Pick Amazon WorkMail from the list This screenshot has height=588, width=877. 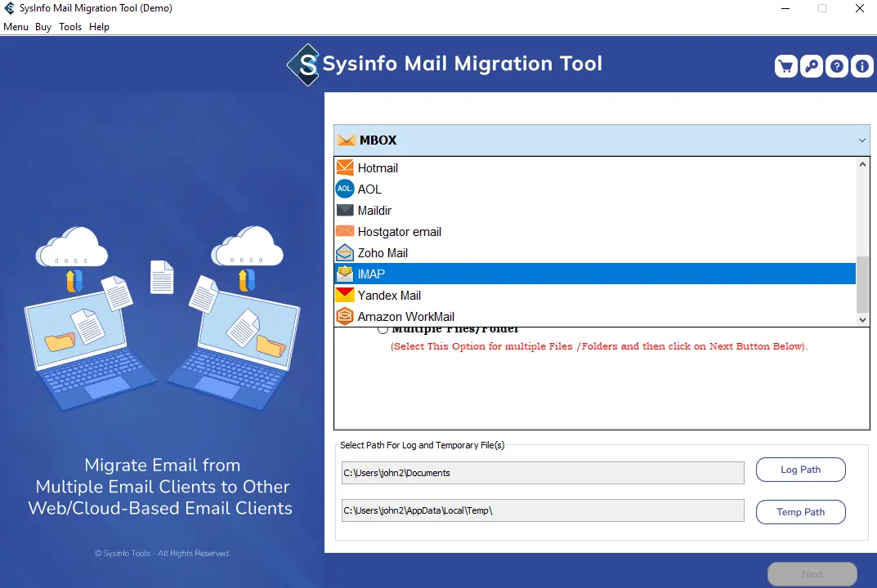click(x=595, y=316)
